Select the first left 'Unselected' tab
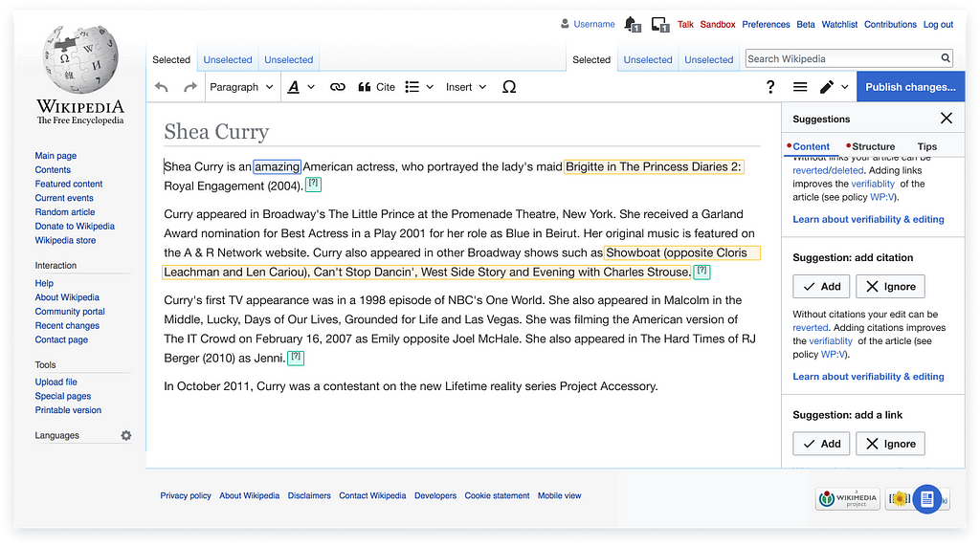Viewport: 980px width, 546px height. 228,59
